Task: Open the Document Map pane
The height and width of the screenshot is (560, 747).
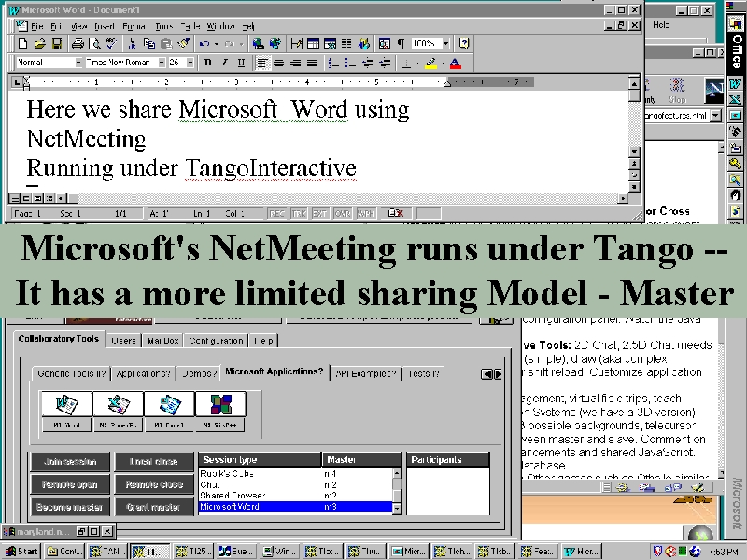Action: pyautogui.click(x=385, y=44)
